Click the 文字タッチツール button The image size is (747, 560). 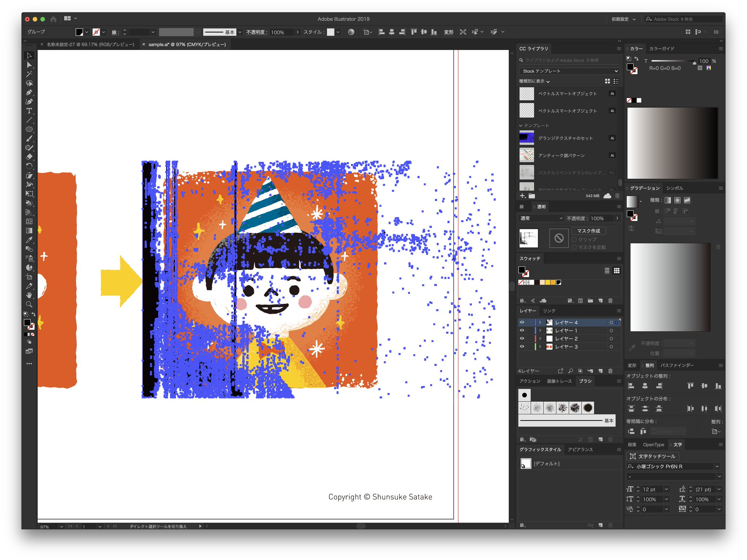tap(653, 456)
